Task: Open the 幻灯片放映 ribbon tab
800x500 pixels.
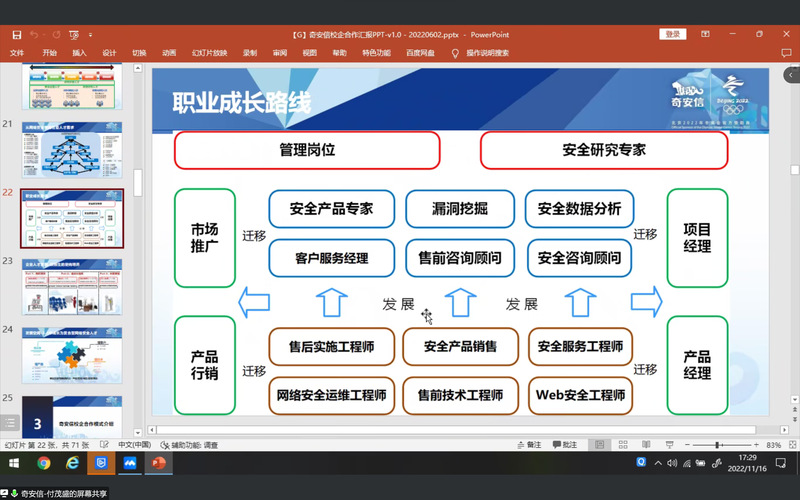Action: point(209,53)
